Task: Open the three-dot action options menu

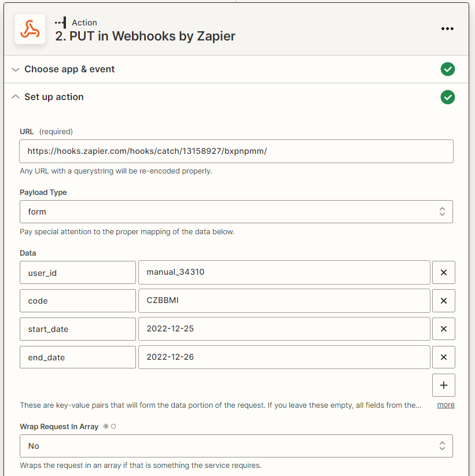Action: (x=447, y=28)
